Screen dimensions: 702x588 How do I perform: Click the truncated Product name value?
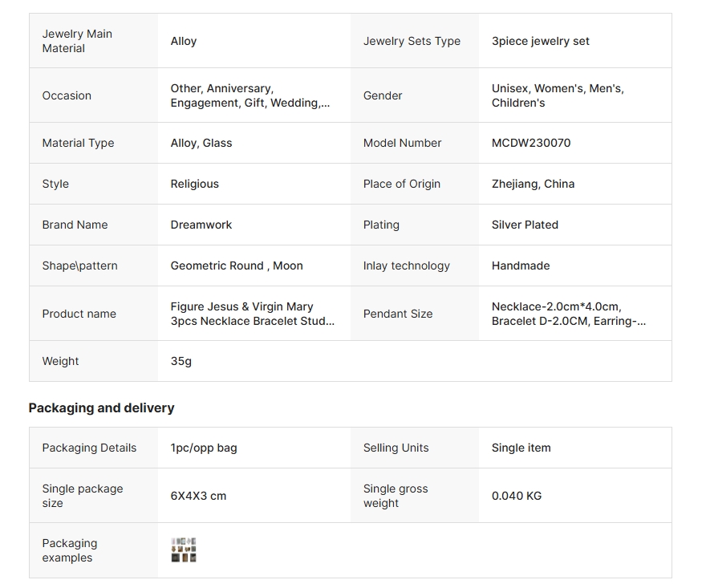tap(252, 314)
